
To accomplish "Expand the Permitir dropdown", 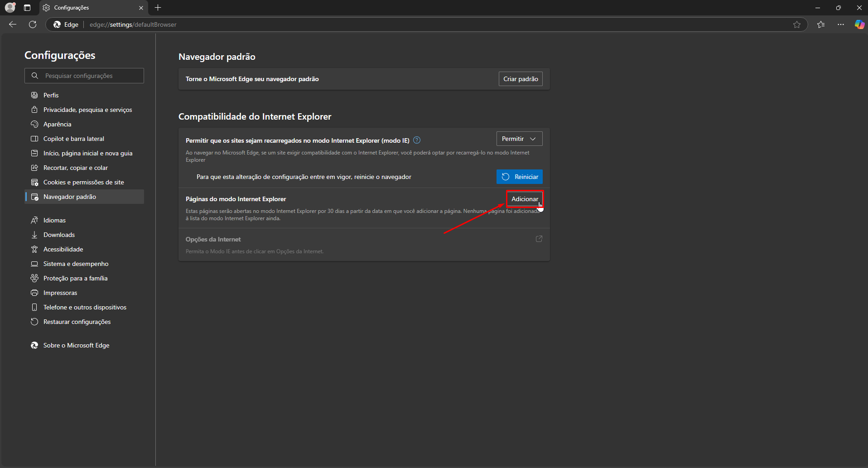I will pos(519,139).
